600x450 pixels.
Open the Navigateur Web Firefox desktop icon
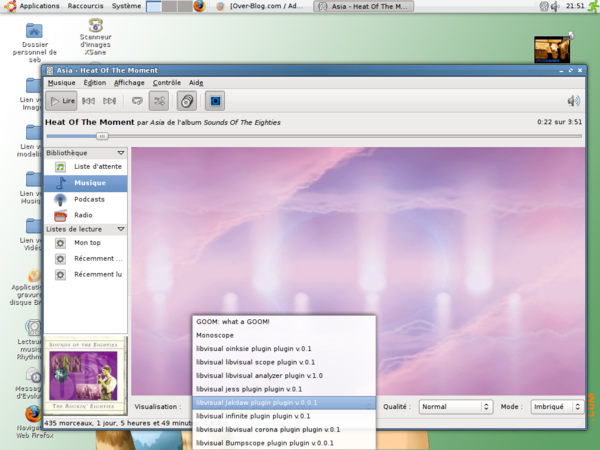[x=34, y=422]
